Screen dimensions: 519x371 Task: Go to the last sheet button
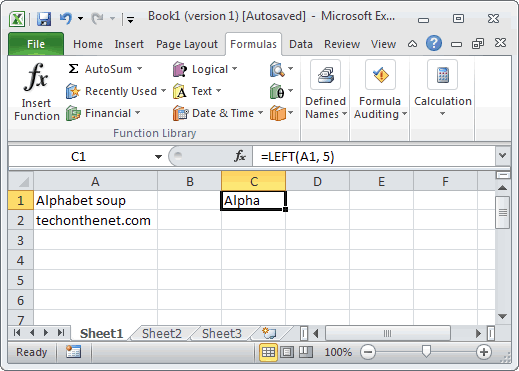coord(61,332)
